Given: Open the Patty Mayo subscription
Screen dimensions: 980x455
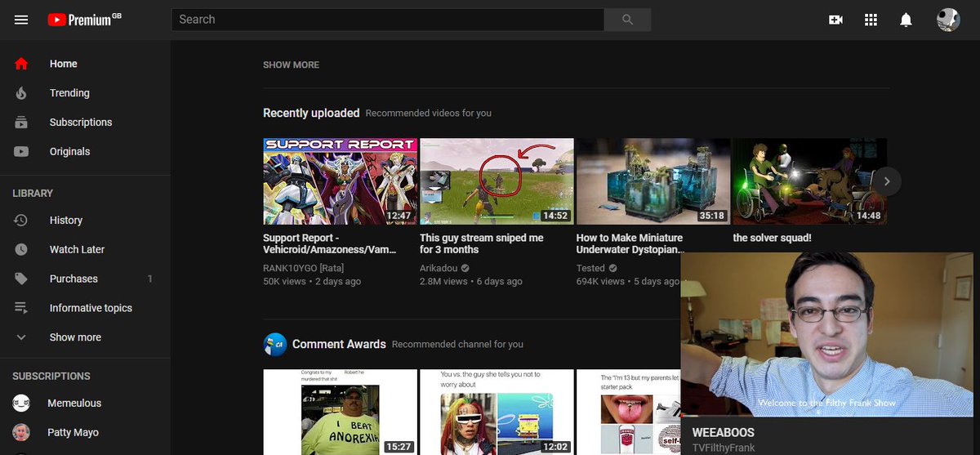Looking at the screenshot, I should pos(85,432).
